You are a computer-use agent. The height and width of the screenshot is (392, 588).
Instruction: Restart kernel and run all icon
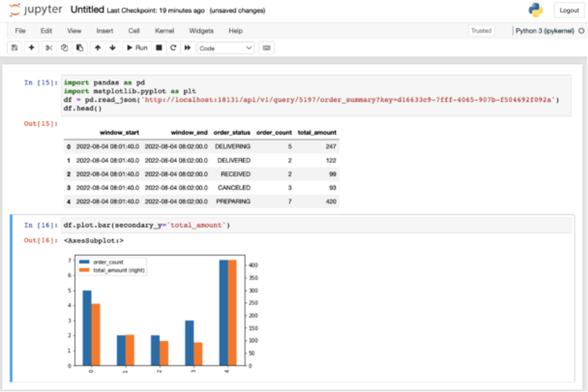point(187,47)
